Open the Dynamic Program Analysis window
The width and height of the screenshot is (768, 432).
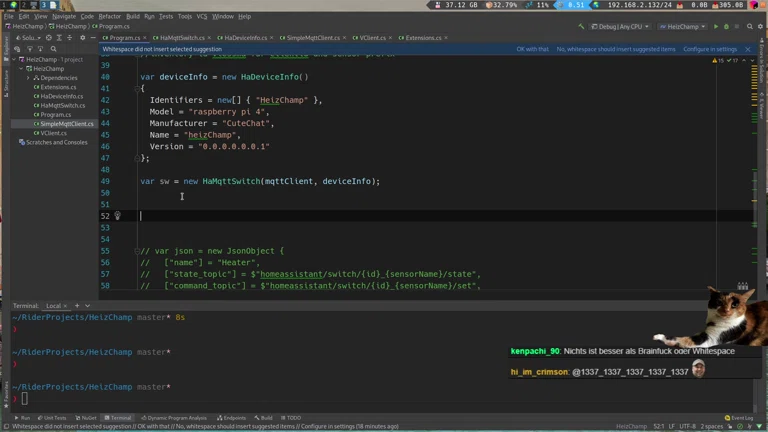tap(176, 418)
